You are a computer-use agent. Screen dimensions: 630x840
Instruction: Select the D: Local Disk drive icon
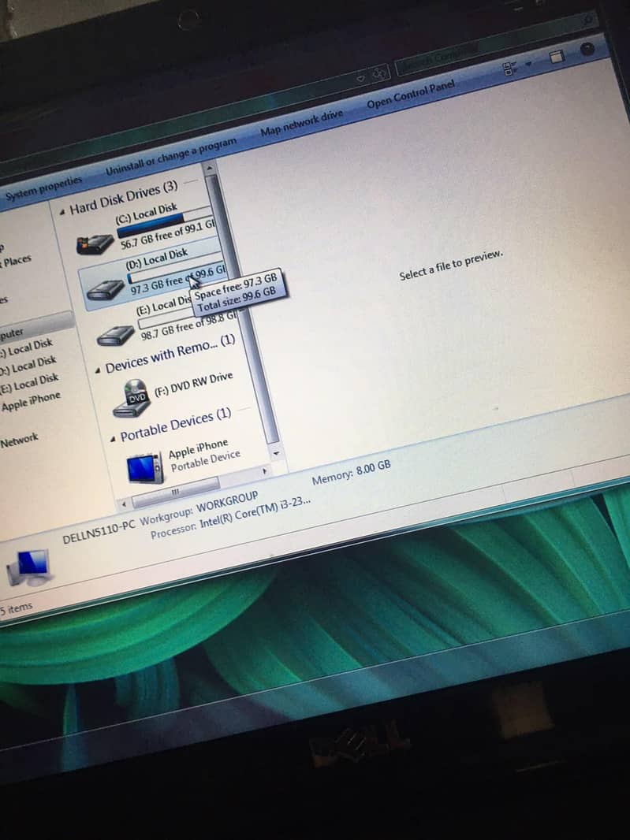[106, 290]
